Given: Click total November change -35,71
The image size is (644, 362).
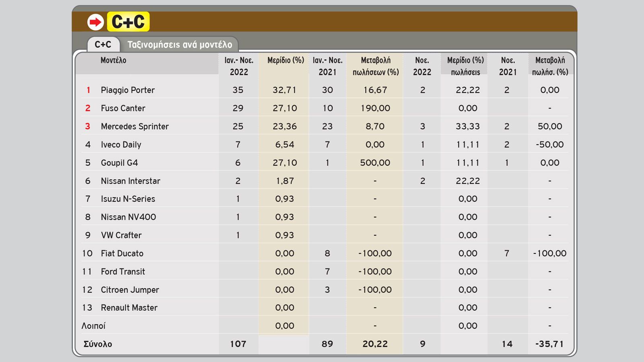Looking at the screenshot, I should (550, 344).
